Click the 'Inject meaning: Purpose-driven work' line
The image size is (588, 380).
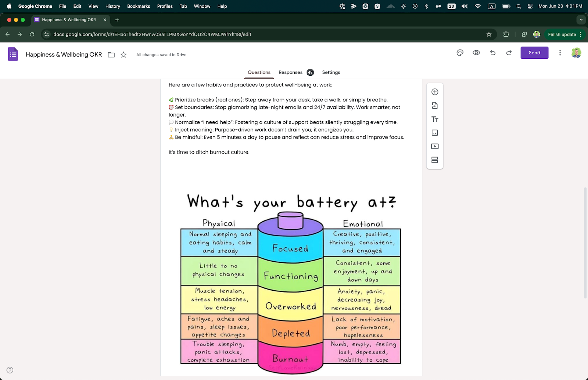pos(261,130)
